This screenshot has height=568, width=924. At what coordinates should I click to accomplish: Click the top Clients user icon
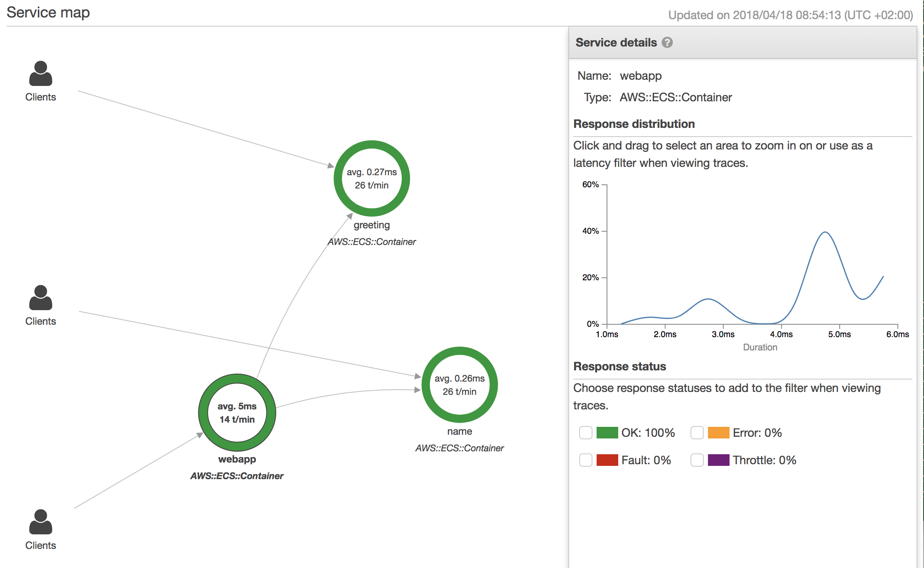(41, 73)
